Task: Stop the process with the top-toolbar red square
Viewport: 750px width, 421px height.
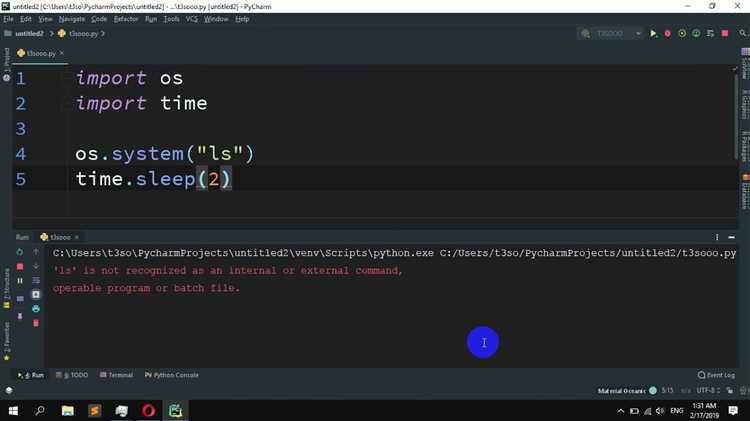Action: point(725,33)
